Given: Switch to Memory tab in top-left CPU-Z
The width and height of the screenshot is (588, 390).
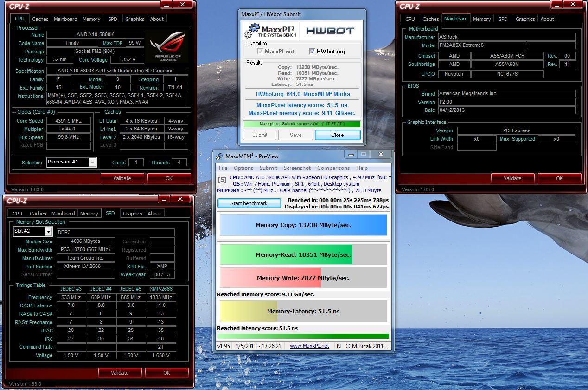Looking at the screenshot, I should (x=91, y=19).
